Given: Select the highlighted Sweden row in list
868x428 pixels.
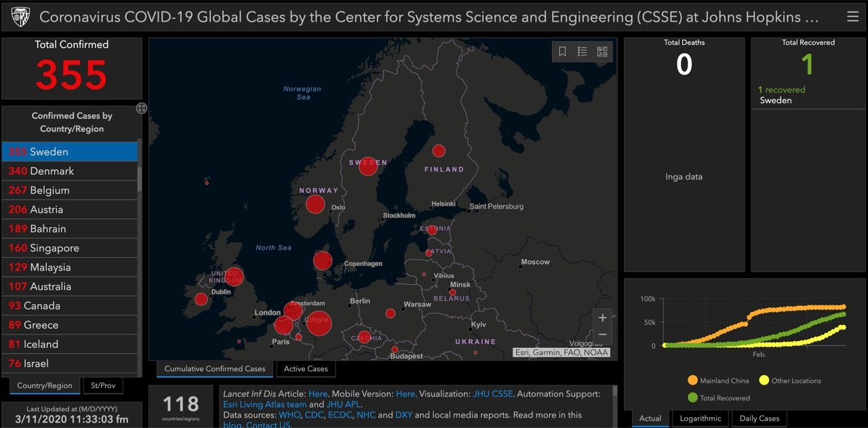Looking at the screenshot, I should click(x=69, y=152).
